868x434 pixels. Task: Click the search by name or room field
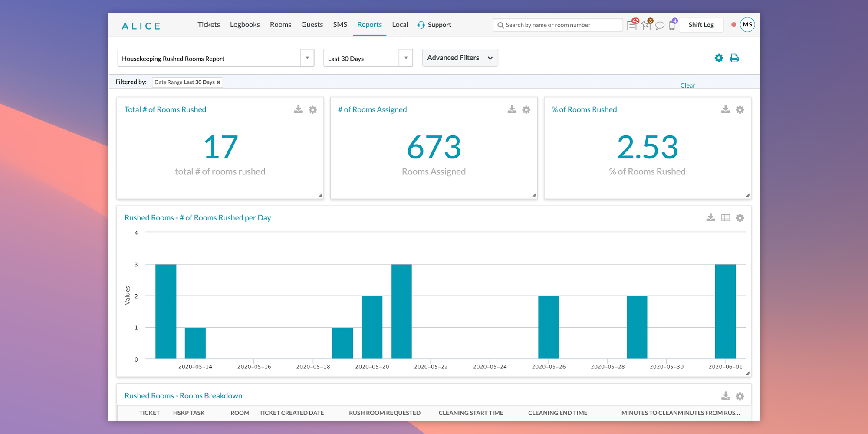coord(557,25)
